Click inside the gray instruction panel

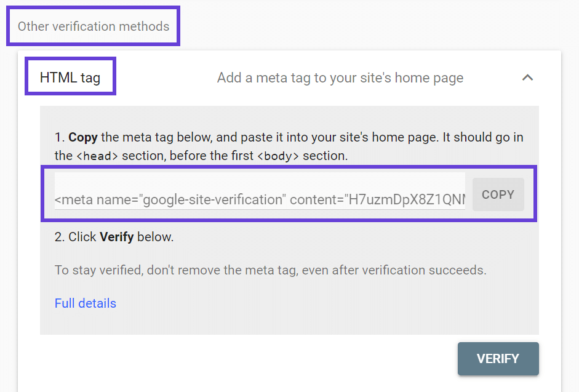pos(289,271)
